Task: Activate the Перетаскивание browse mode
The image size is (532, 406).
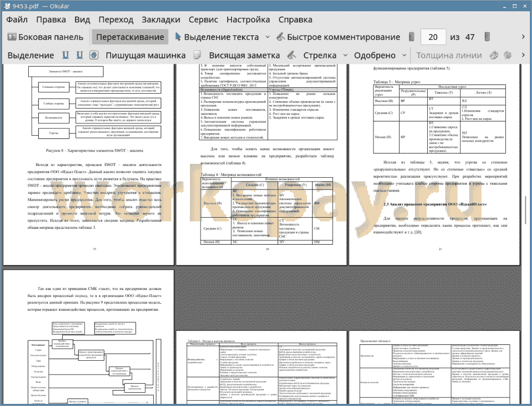Action: (130, 37)
